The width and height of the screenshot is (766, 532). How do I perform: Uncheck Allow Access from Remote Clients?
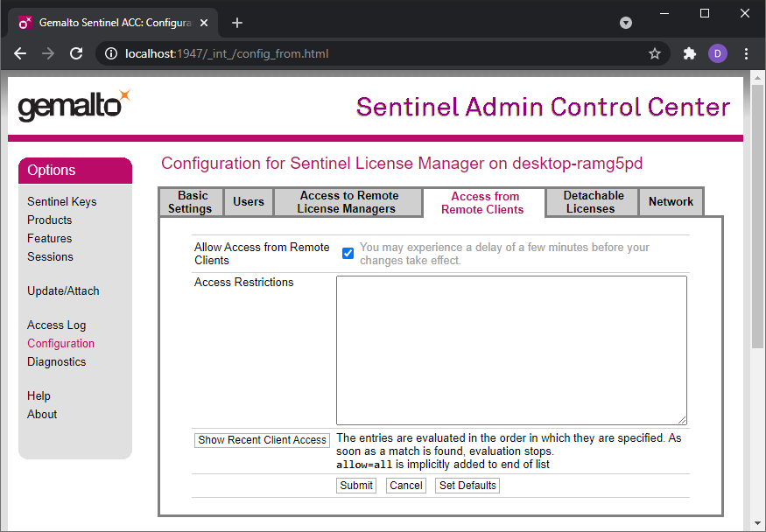point(348,253)
